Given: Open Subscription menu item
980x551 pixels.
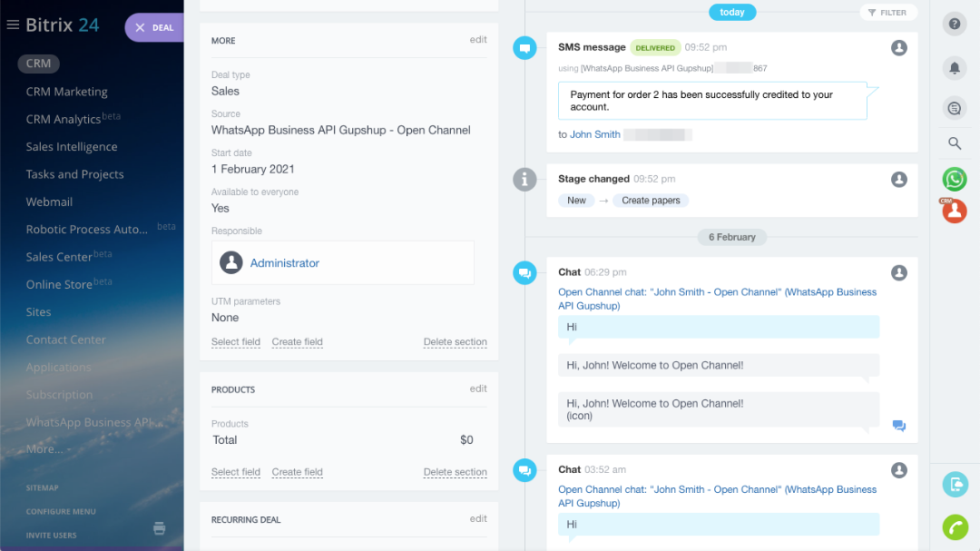Looking at the screenshot, I should coord(59,394).
